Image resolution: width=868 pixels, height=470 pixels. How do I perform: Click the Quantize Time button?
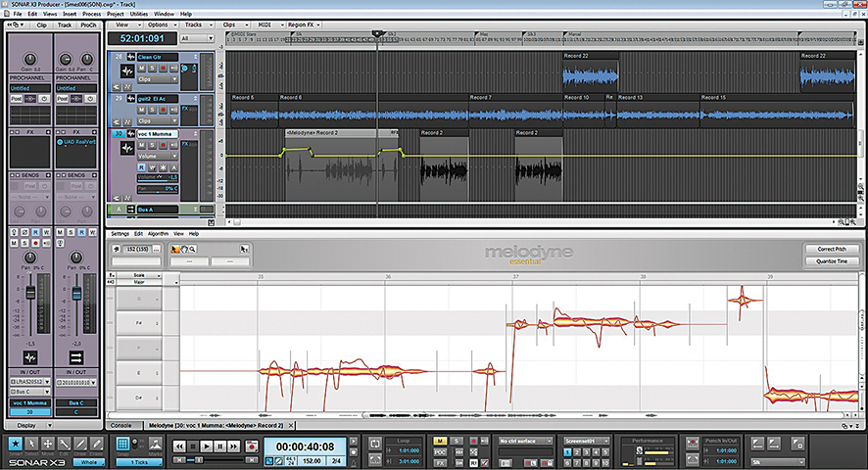(x=832, y=261)
